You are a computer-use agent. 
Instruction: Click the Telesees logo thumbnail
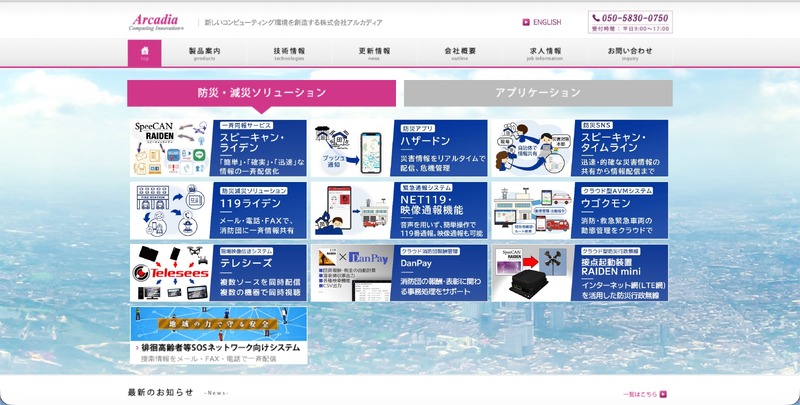170,273
